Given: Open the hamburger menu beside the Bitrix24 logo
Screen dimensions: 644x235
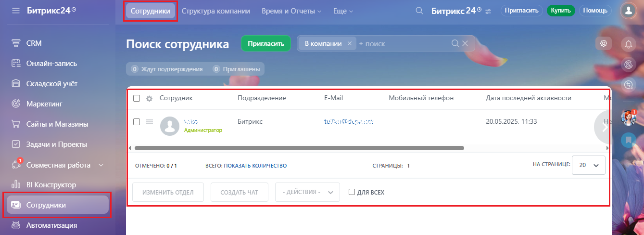Looking at the screenshot, I should pyautogui.click(x=16, y=11).
